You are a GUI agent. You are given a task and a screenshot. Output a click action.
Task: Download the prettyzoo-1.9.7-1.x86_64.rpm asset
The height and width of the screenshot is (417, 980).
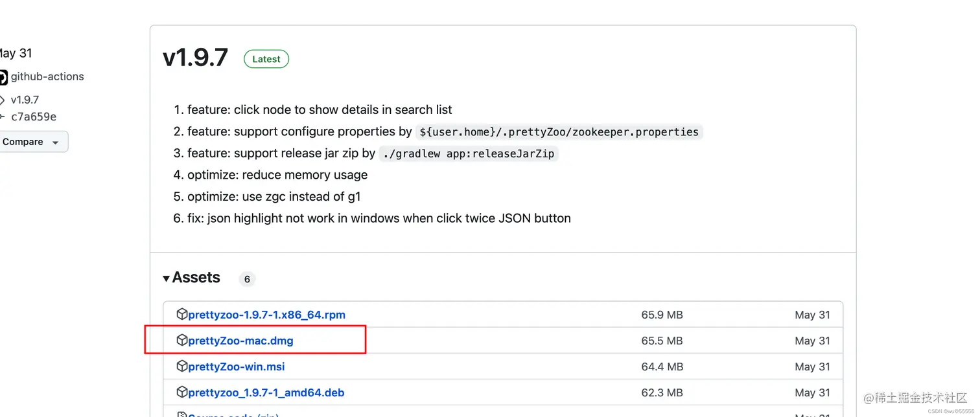click(266, 314)
